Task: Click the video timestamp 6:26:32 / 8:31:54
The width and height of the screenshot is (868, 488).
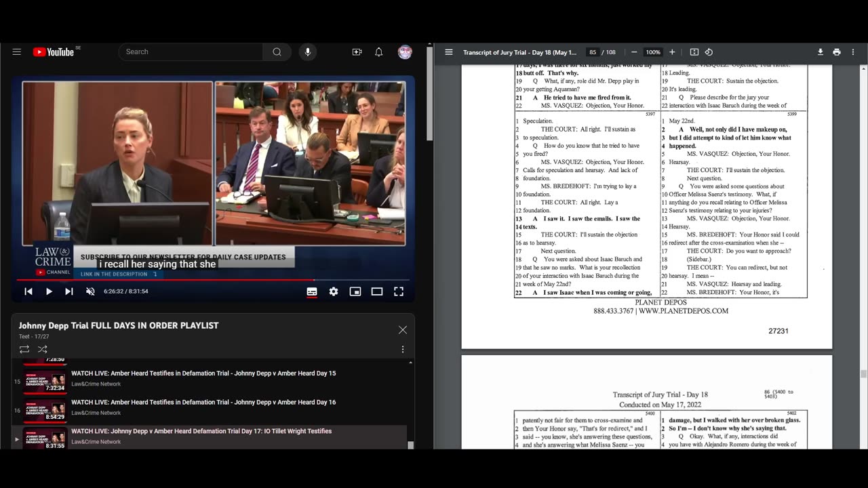Action: pyautogui.click(x=126, y=291)
